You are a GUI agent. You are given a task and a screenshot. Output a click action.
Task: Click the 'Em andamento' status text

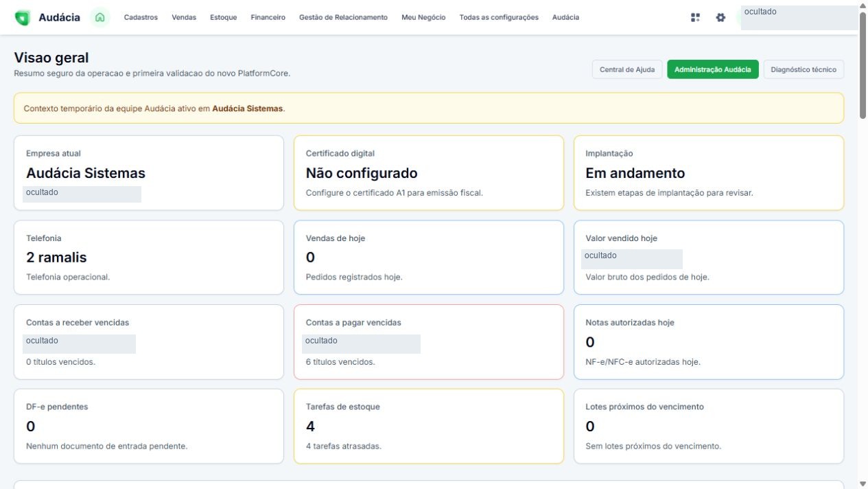click(635, 173)
